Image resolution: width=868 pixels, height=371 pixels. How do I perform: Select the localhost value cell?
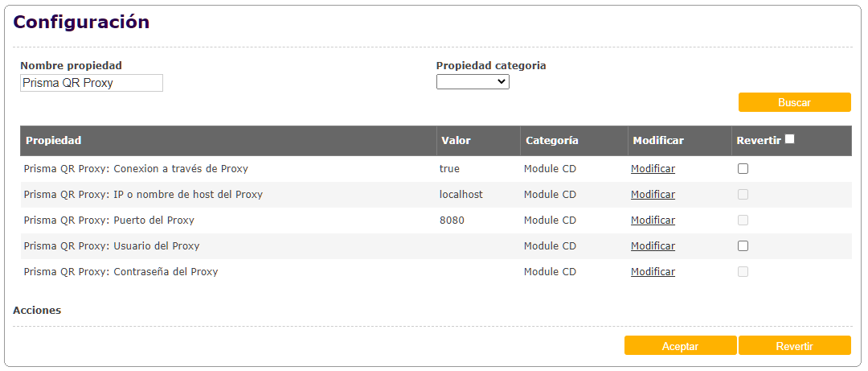tap(461, 195)
